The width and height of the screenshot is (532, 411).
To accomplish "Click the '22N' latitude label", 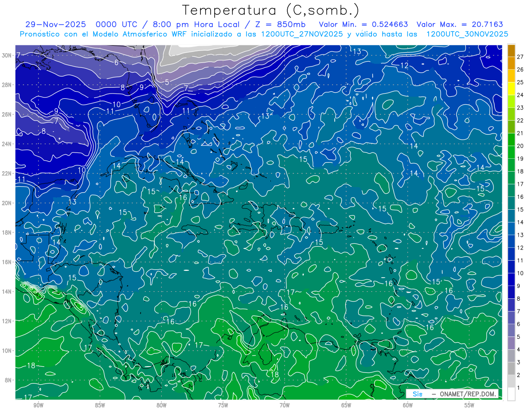I will click(x=7, y=173).
